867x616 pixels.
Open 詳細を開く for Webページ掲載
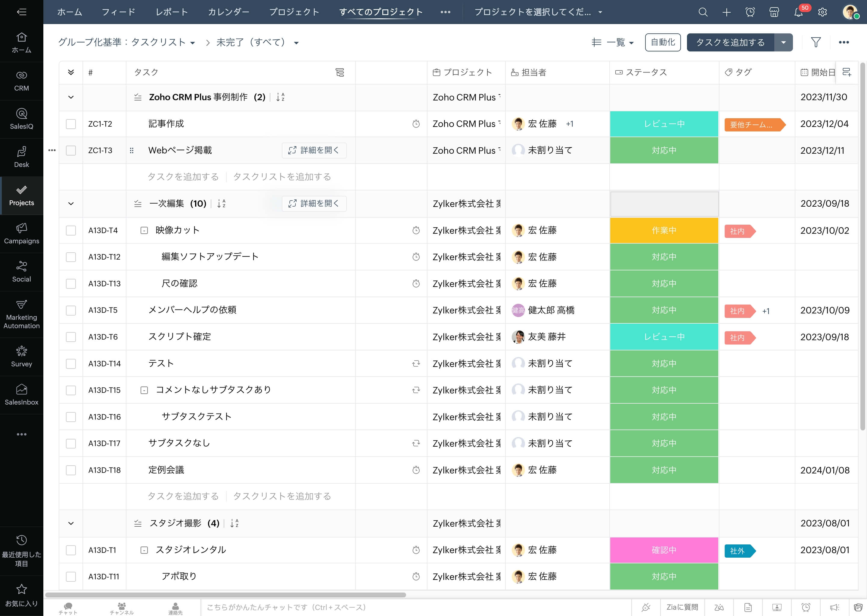click(314, 150)
